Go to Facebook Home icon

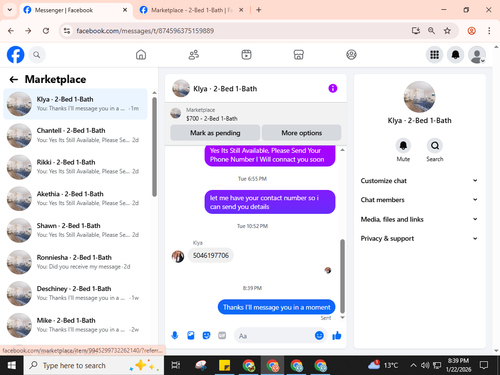(x=141, y=55)
